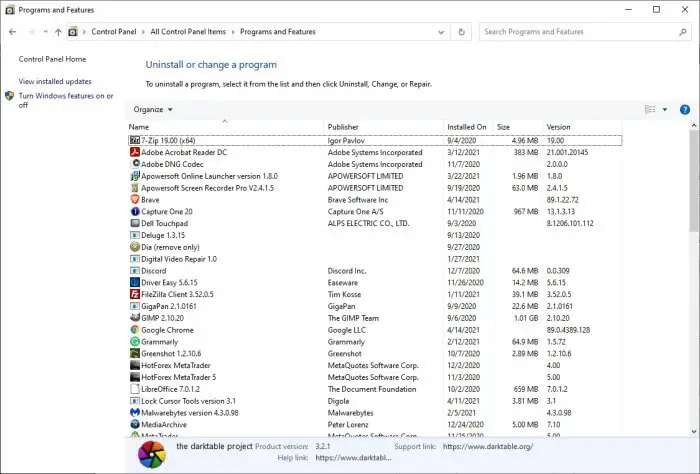This screenshot has height=474, width=700.
Task: Click the Dia (remove only) icon
Action: pos(135,247)
